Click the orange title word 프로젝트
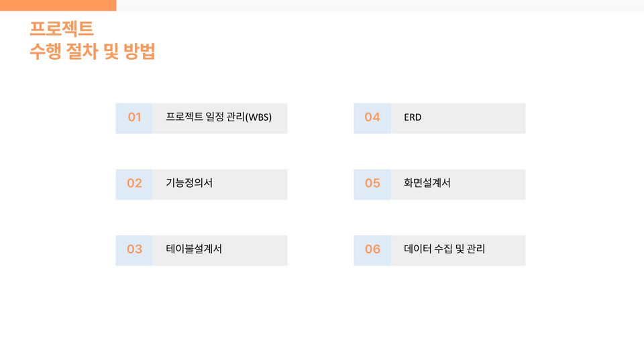The image size is (644, 362). 62,29
